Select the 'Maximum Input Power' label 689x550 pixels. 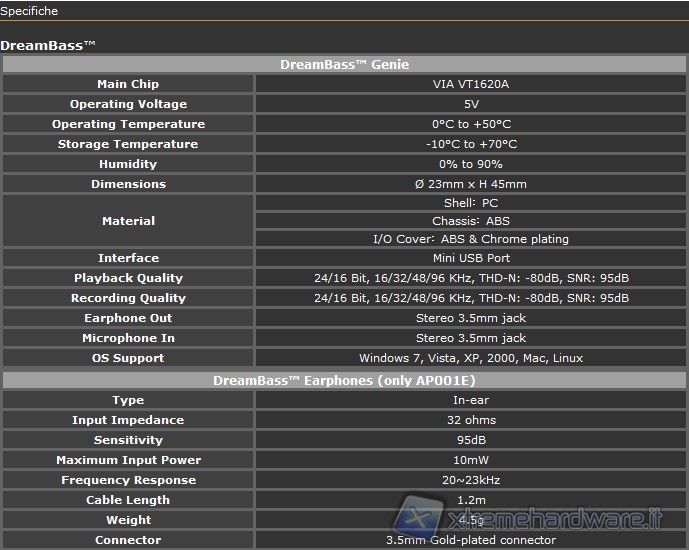coord(128,460)
